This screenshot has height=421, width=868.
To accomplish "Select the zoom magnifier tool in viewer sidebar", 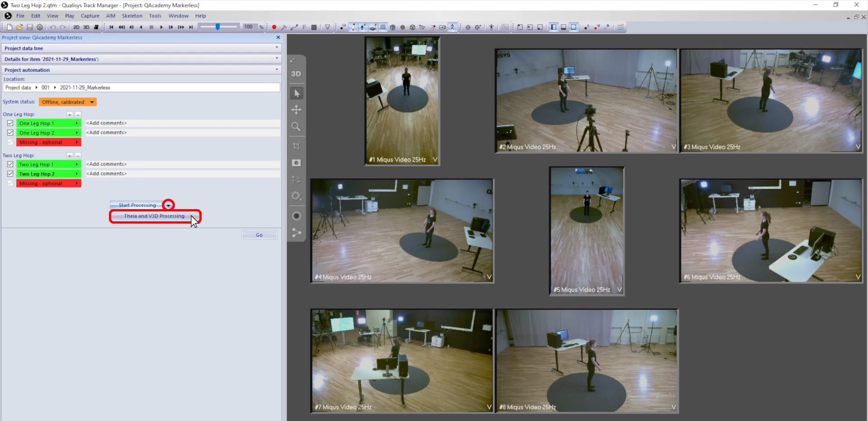I will pos(296,126).
